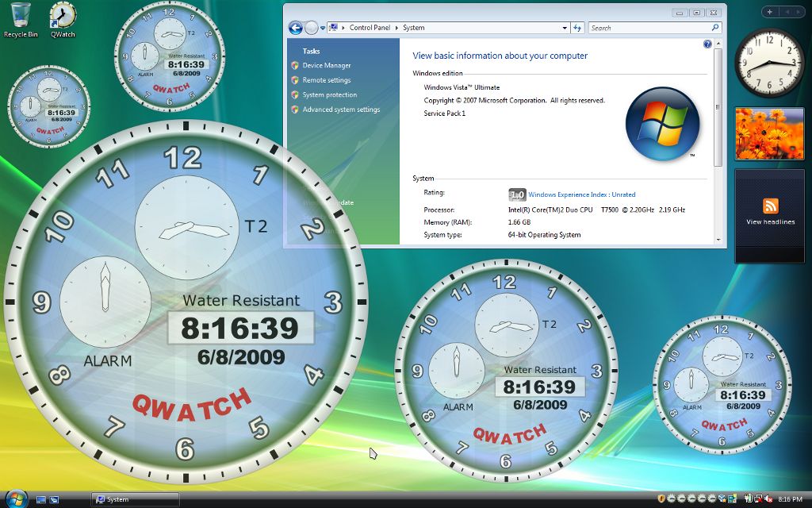Open the address bar history dropdown
The height and width of the screenshot is (508, 812).
tap(565, 28)
